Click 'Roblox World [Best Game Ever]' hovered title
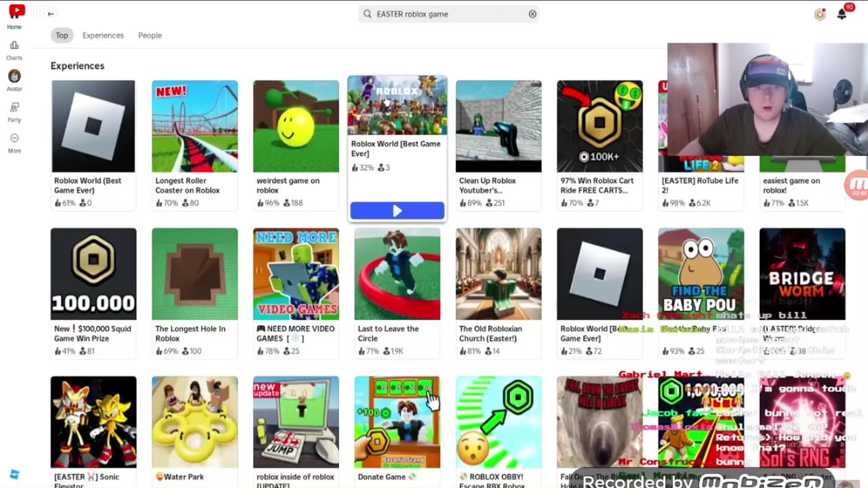The height and width of the screenshot is (488, 868). [396, 148]
